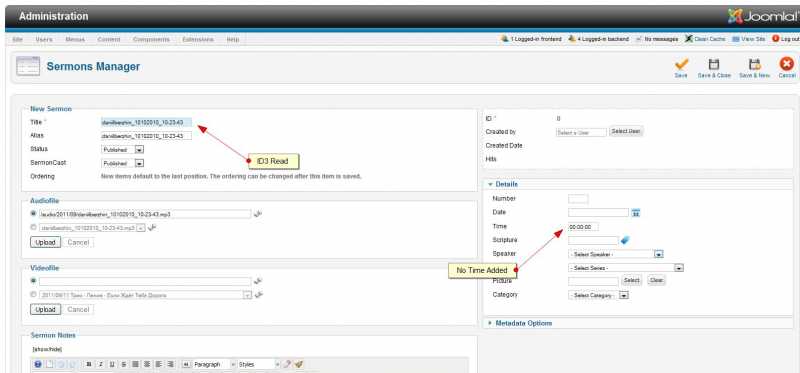The width and height of the screenshot is (800, 373).
Task: Select the videofile dropdown radio button
Action: tap(33, 294)
